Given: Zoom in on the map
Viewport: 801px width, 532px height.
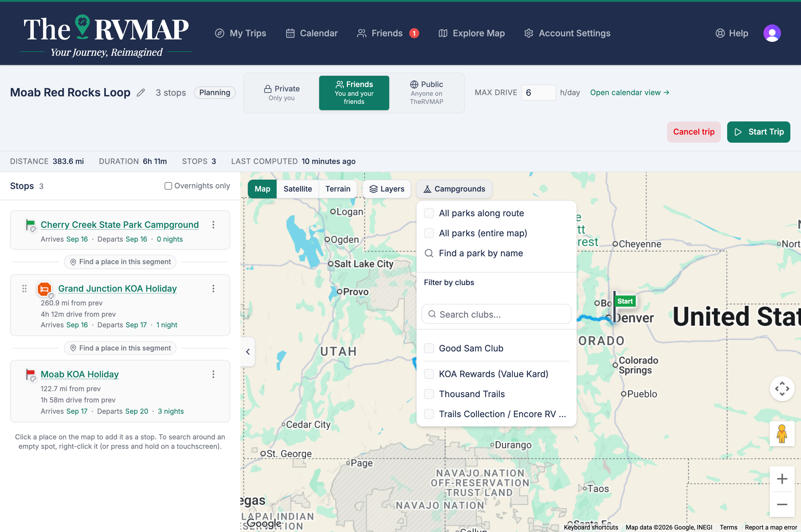Looking at the screenshot, I should click(x=782, y=479).
